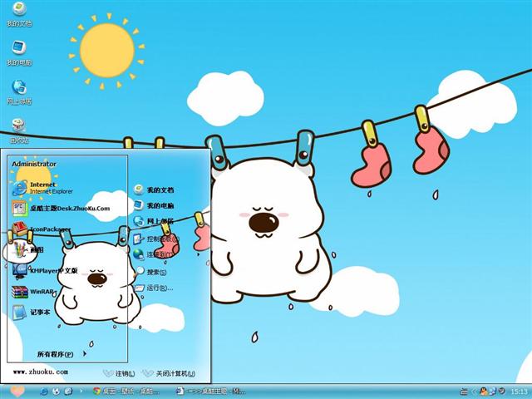The width and height of the screenshot is (532, 399).
Task: Switch to the Chrome window taskbar button
Action: point(126,392)
